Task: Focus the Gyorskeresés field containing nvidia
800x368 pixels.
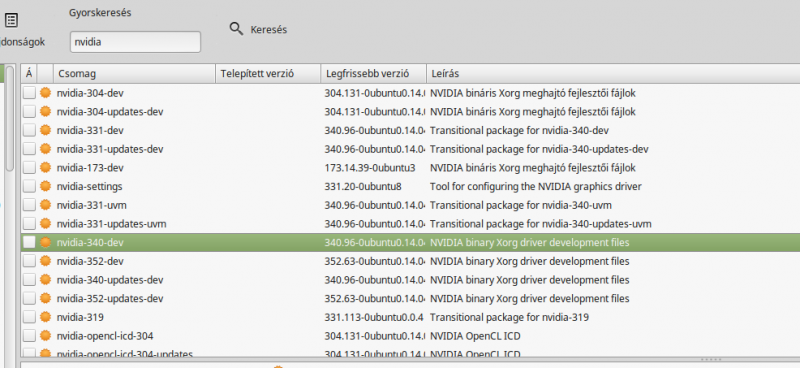Action: pyautogui.click(x=135, y=42)
